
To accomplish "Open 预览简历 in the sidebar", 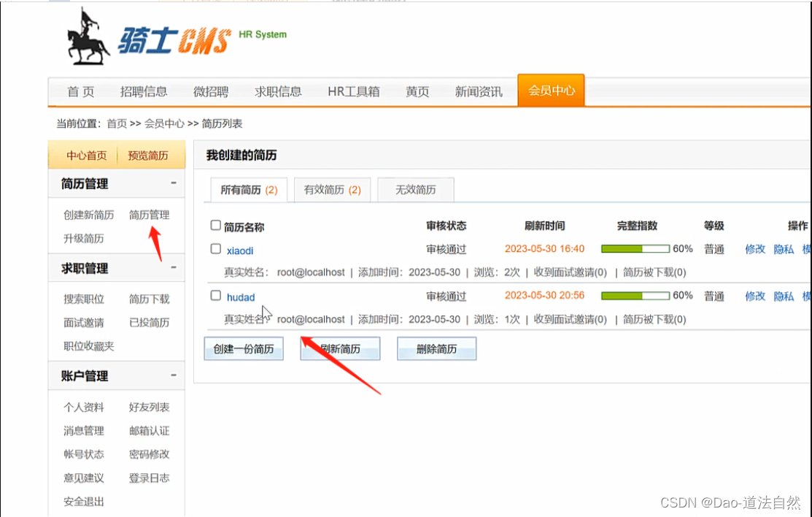I will click(148, 155).
